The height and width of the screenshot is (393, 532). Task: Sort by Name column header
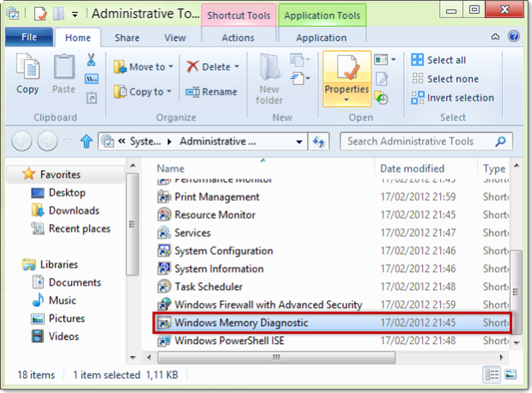pos(171,169)
